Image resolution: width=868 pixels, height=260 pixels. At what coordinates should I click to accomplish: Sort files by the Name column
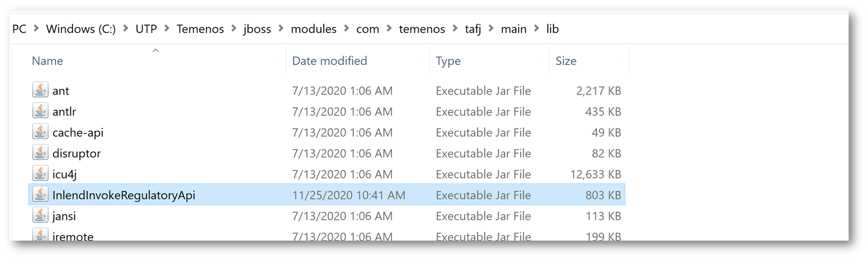(x=48, y=61)
